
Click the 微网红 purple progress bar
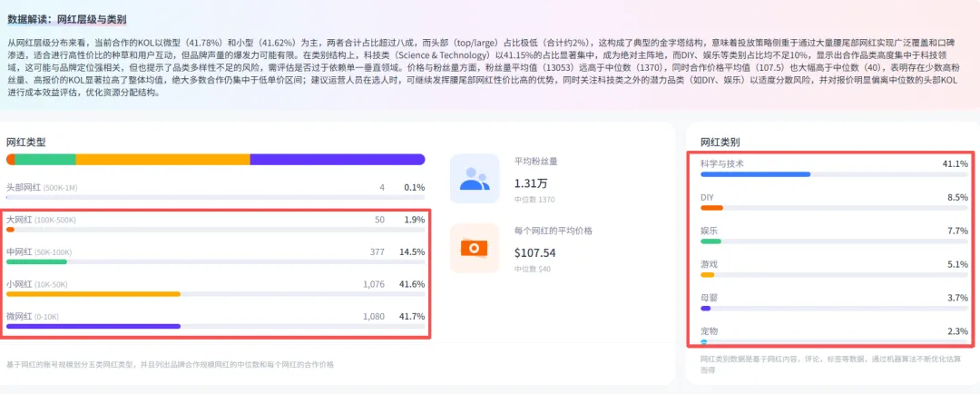click(x=93, y=327)
